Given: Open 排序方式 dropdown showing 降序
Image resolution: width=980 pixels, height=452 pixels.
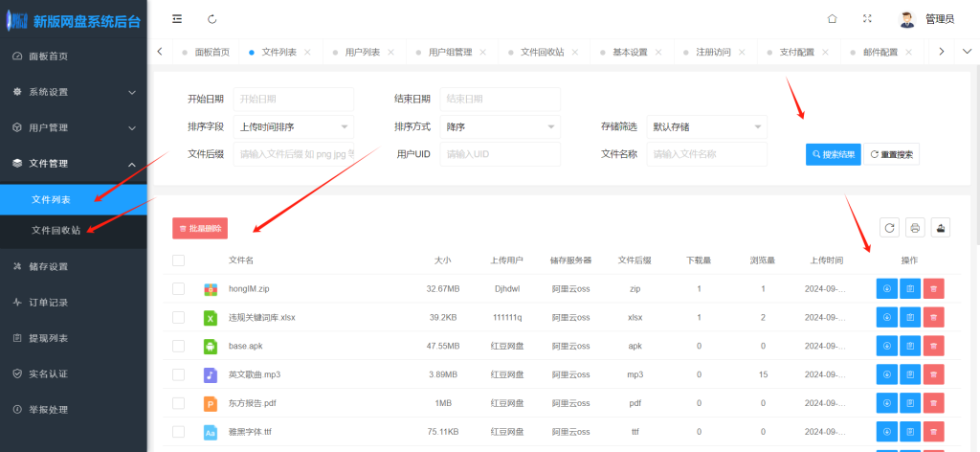Looking at the screenshot, I should (500, 127).
